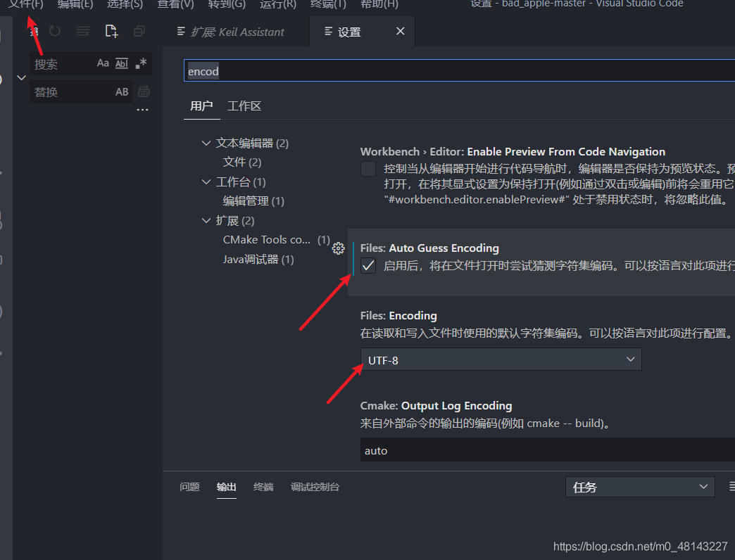
Task: Click the more actions (...) button in search panel
Action: click(x=142, y=108)
